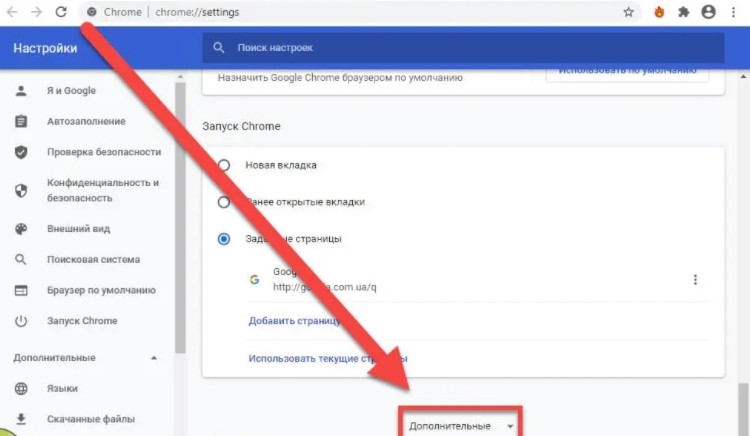
Task: Click the forward navigation arrow
Action: (x=37, y=12)
